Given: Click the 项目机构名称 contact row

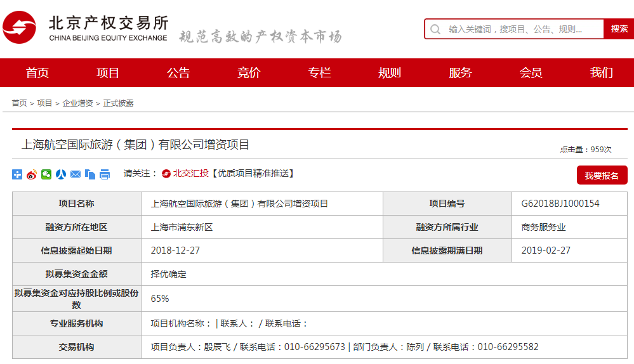Looking at the screenshot, I should pos(384,323).
